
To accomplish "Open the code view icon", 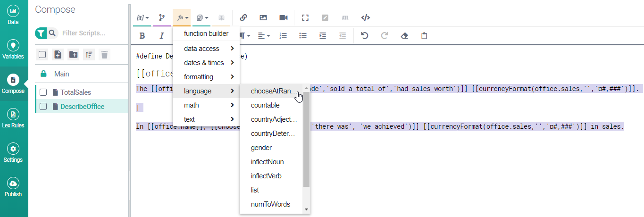I will [365, 18].
